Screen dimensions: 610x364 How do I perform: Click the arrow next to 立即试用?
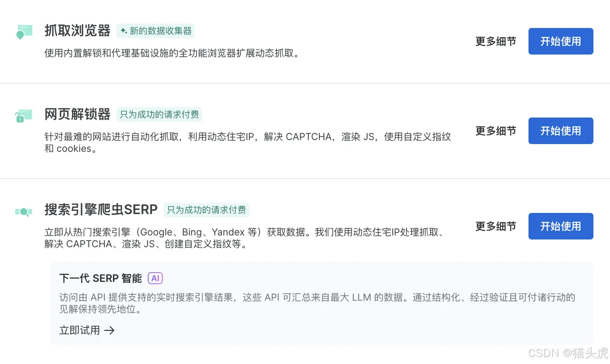coord(109,330)
